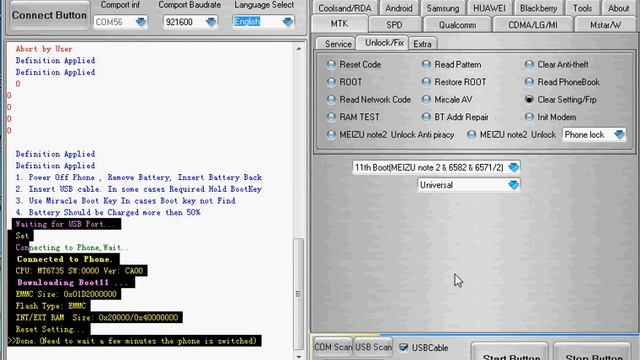
Task: Switch to the Qualcomm tab
Action: [457, 25]
